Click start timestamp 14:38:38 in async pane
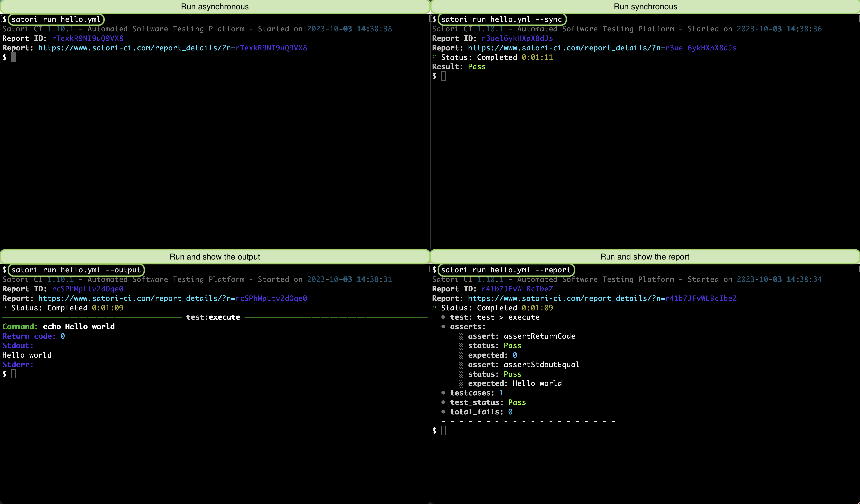The height and width of the screenshot is (504, 860). coord(374,29)
